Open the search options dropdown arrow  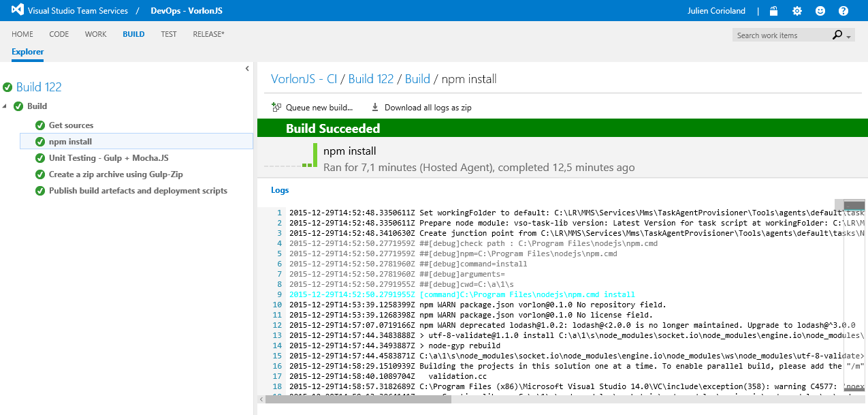tap(848, 35)
